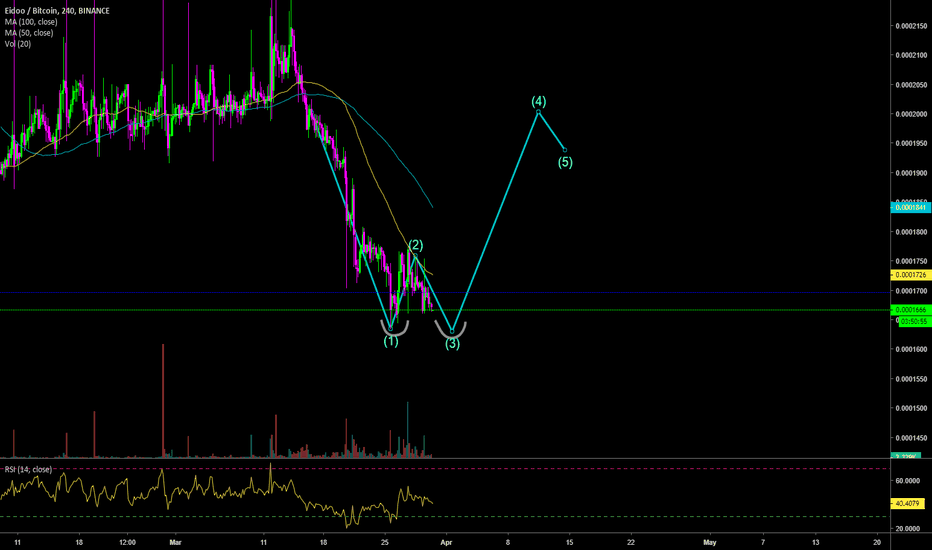
Task: Click the tallest red volume bar
Action: 163,400
